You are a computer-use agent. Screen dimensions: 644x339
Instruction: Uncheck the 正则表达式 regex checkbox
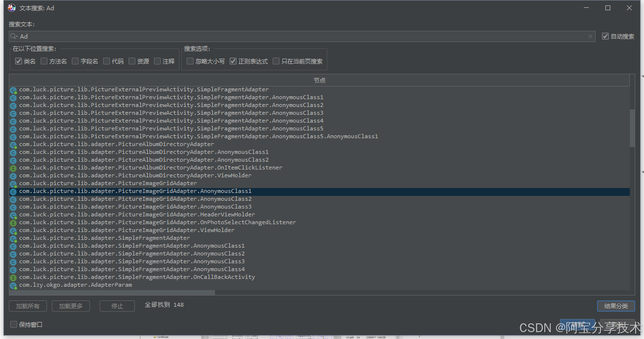pos(233,61)
